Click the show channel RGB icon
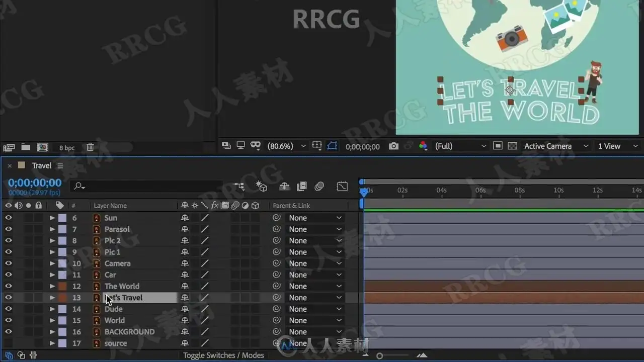Screen dimensions: 644x362 pos(423,146)
